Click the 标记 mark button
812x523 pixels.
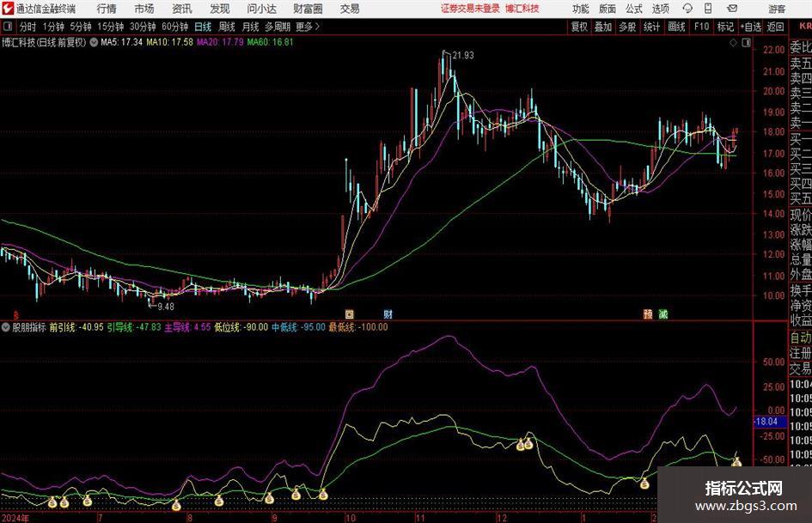(x=725, y=27)
